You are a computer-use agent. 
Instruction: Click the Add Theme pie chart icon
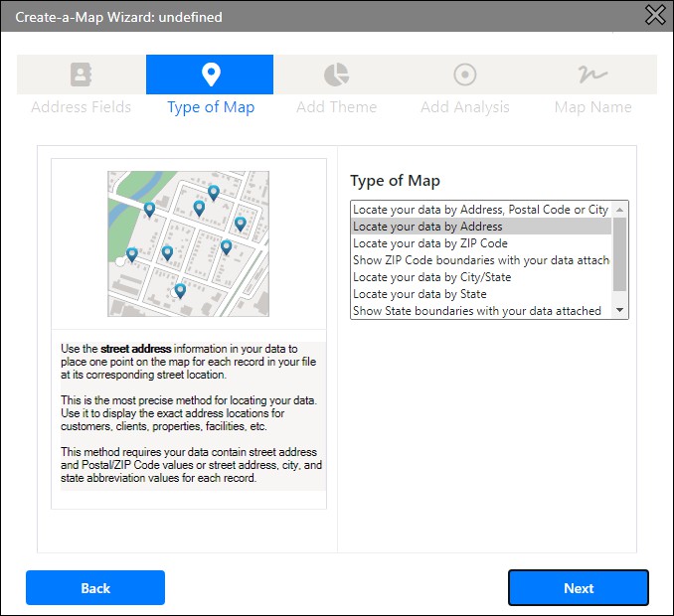pos(337,75)
